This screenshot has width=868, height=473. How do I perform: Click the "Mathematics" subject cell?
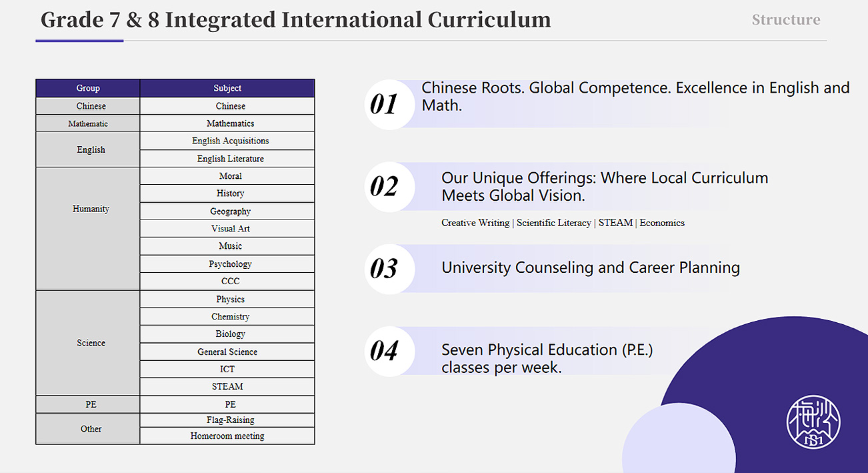(227, 123)
